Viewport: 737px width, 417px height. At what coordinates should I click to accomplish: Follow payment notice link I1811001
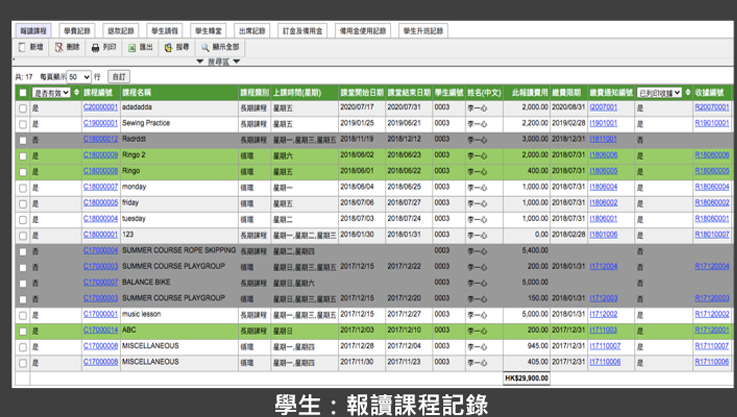[x=603, y=139]
